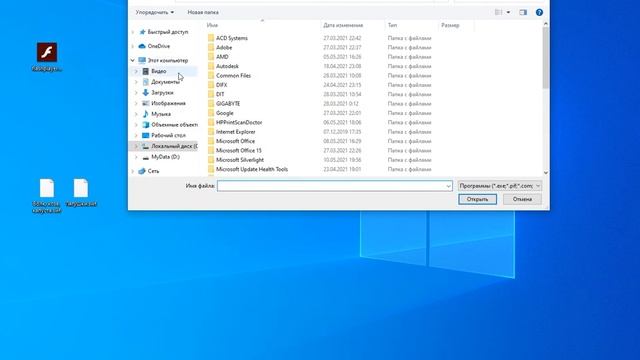Select Сеть in navigation tree
This screenshot has width=640, height=360.
click(x=153, y=171)
